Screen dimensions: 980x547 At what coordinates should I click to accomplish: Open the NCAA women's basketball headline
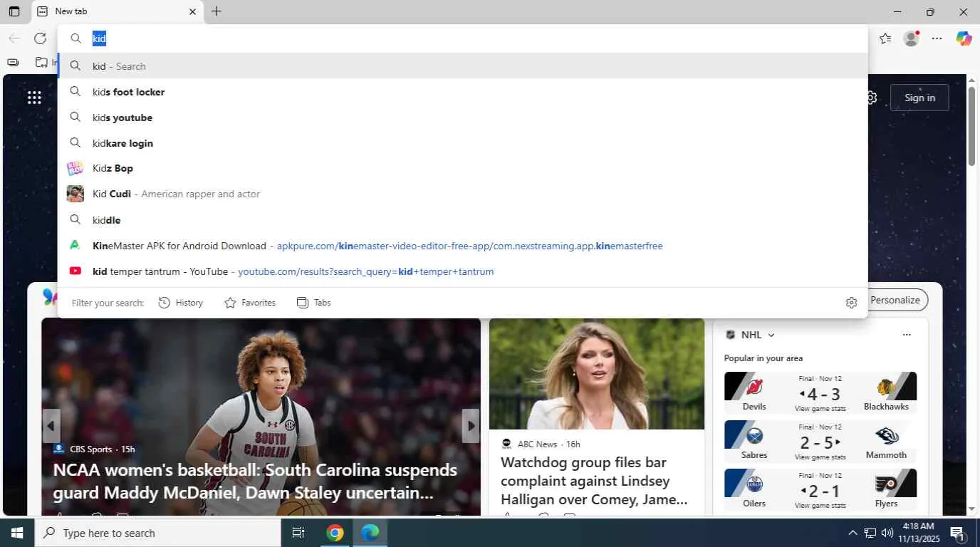pyautogui.click(x=255, y=481)
